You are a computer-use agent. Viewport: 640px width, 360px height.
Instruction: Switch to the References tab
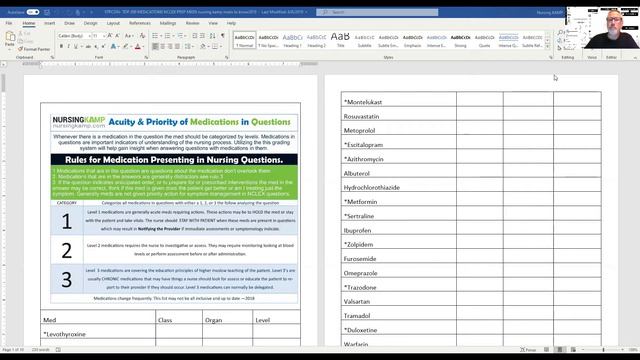140,23
